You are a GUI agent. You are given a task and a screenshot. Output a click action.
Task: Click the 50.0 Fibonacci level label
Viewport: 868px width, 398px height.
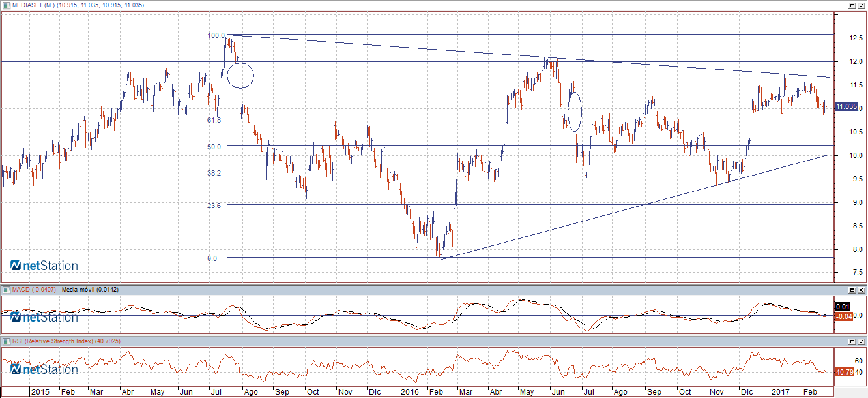(214, 147)
